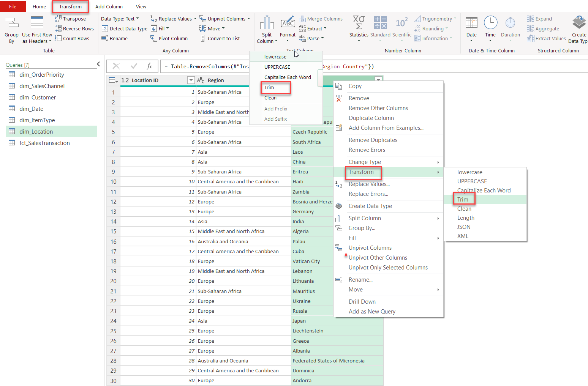Viewport: 588px width, 386px height.
Task: Open Location ID column filter dropdown
Action: (191, 80)
